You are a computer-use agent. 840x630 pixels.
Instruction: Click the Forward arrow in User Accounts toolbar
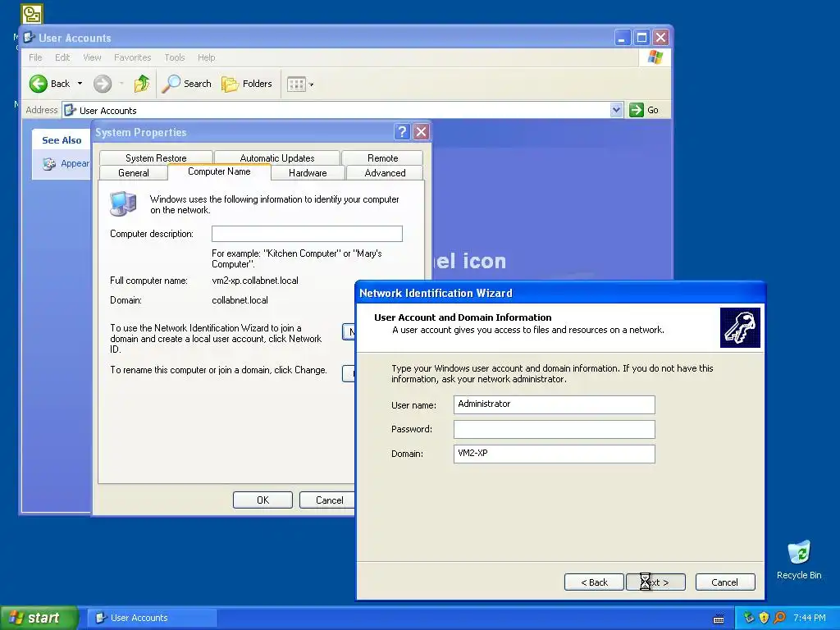pos(103,84)
